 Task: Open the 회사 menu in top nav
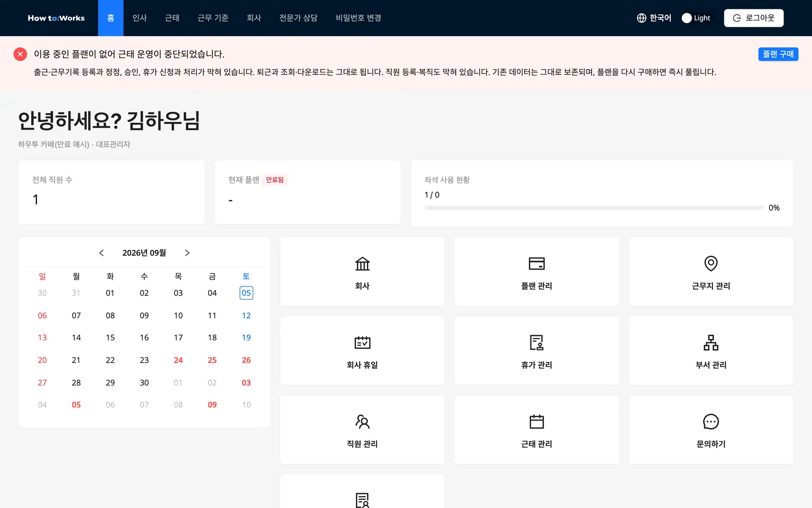pyautogui.click(x=254, y=18)
